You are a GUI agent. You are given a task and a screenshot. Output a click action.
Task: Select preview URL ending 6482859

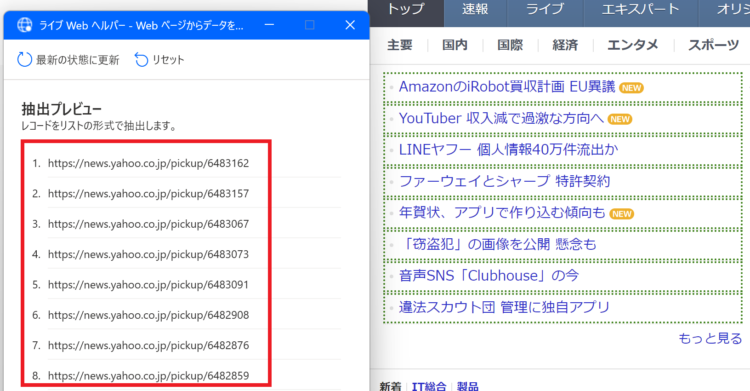[x=148, y=376]
